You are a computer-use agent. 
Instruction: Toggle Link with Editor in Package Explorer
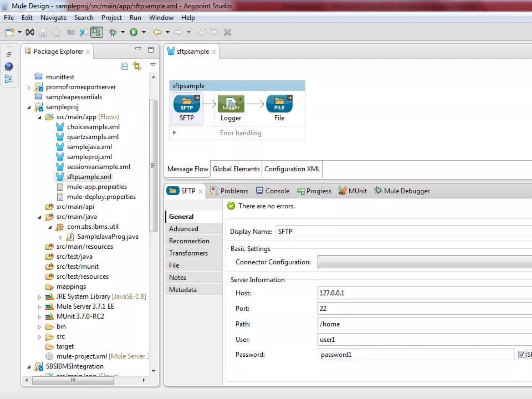[x=137, y=66]
